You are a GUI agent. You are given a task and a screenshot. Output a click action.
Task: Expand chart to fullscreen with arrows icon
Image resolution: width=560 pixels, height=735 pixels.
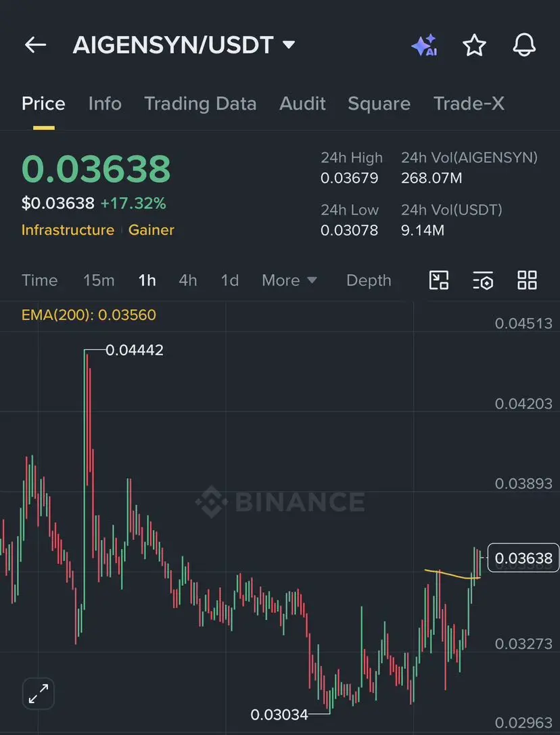pos(39,693)
